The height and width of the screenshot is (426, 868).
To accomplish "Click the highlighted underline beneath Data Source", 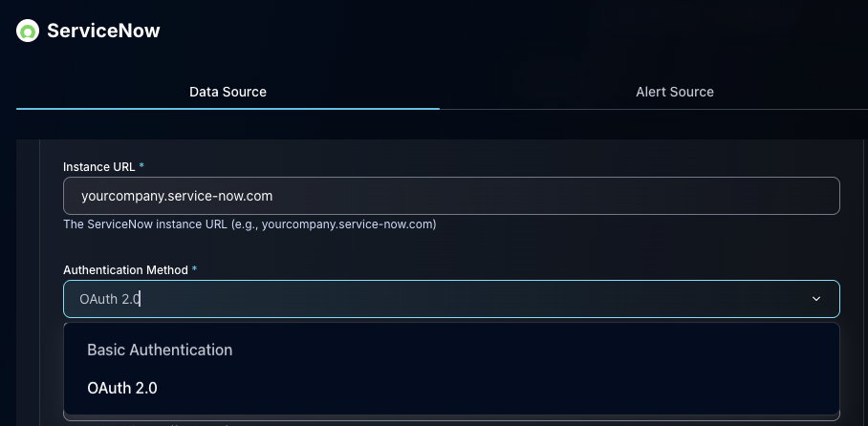I will coord(228,109).
